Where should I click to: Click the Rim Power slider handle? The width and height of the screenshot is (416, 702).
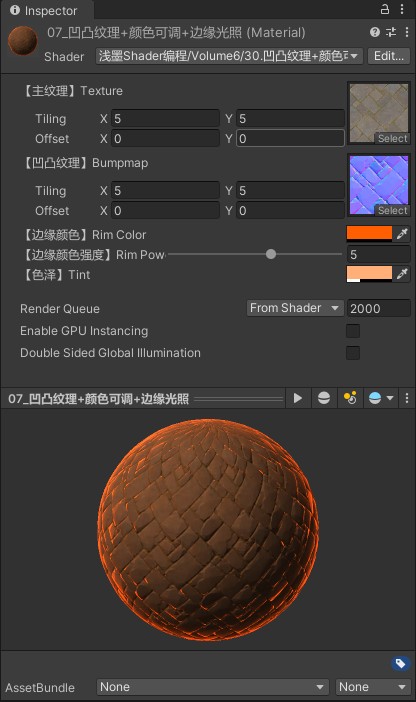(x=270, y=254)
